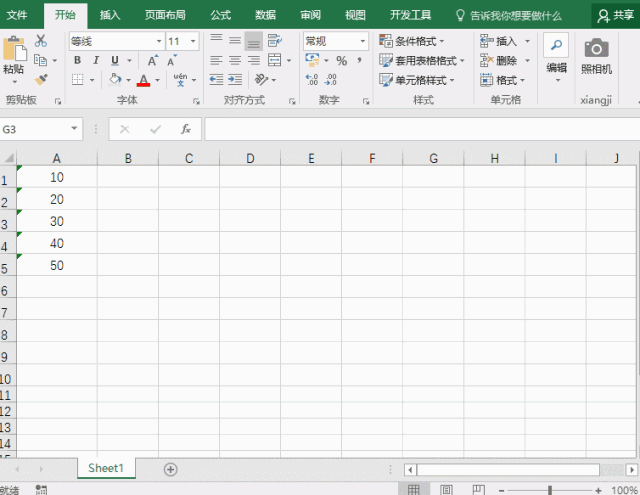This screenshot has height=495, width=640.
Task: Select cell A3 containing 30
Action: pos(57,221)
